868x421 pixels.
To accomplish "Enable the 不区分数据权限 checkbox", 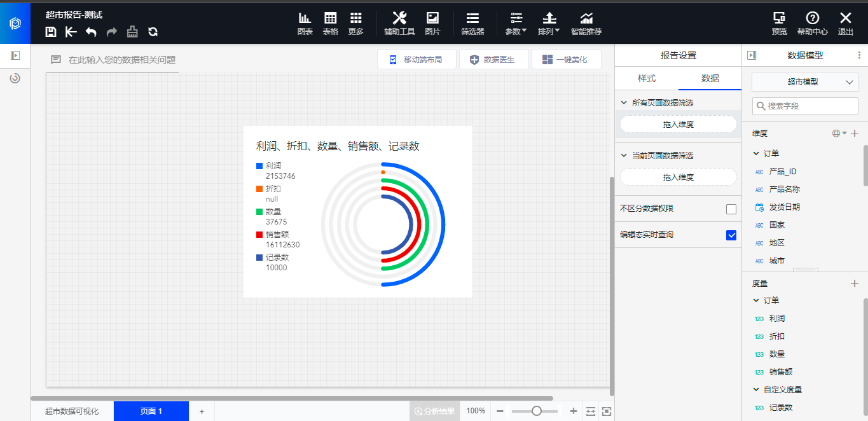I will (x=731, y=209).
